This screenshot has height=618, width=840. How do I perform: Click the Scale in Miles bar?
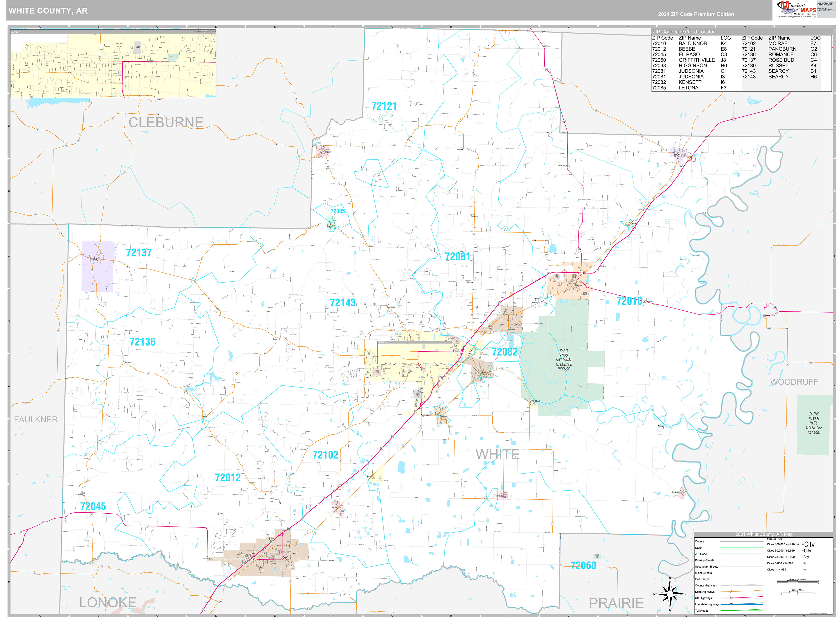pos(797,593)
